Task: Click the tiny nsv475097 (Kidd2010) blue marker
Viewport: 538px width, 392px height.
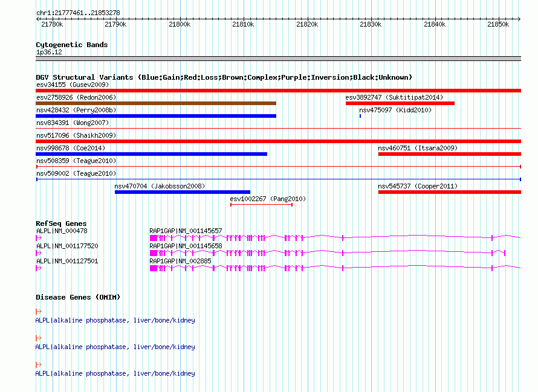Action: 360,116
